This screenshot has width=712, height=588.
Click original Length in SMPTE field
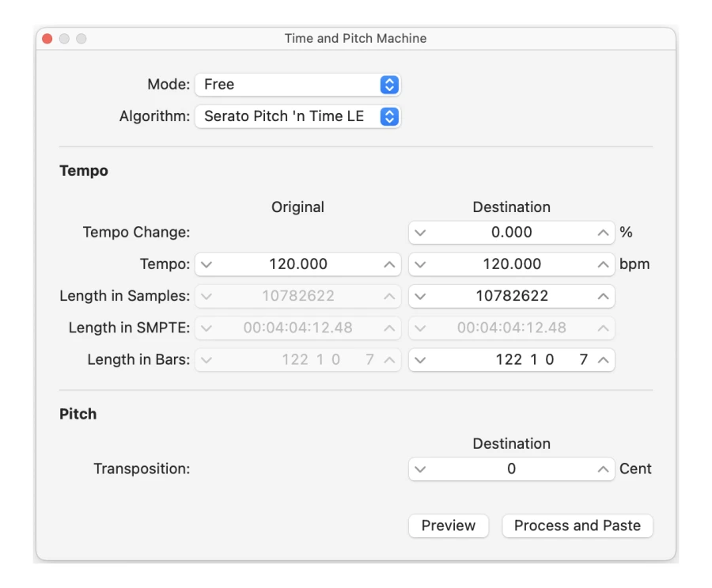click(x=298, y=328)
